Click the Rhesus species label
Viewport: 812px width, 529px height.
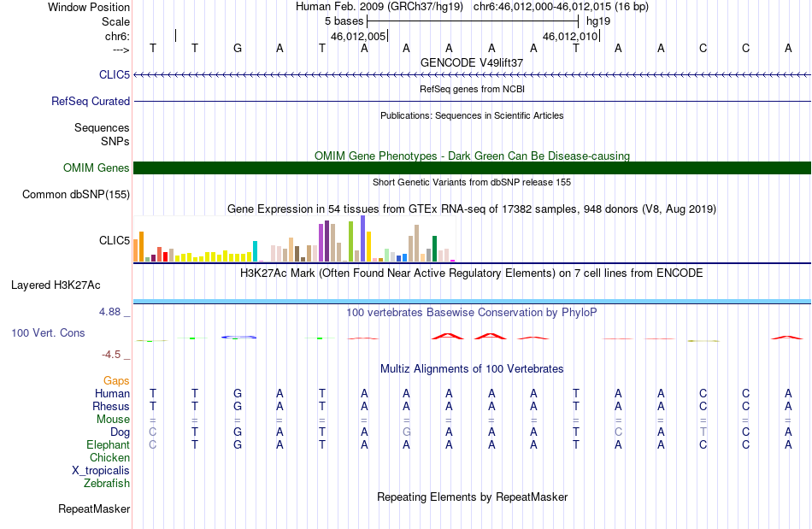[111, 407]
